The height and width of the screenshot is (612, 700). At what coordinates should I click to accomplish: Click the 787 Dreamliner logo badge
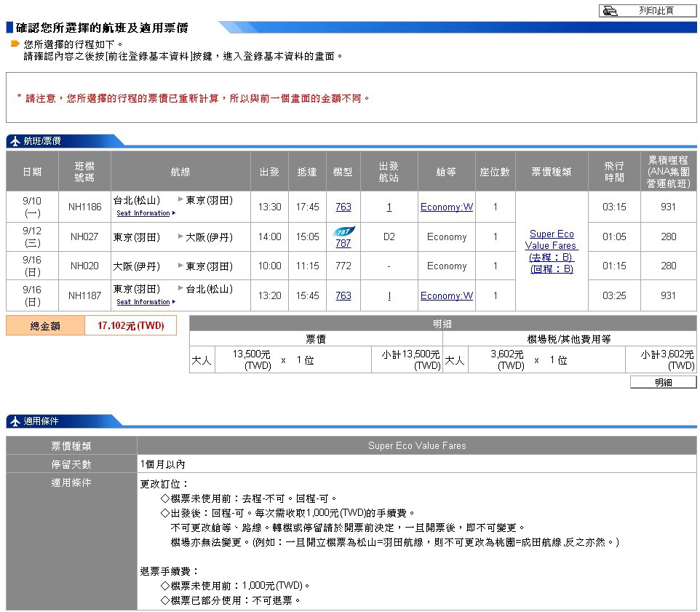(x=343, y=231)
